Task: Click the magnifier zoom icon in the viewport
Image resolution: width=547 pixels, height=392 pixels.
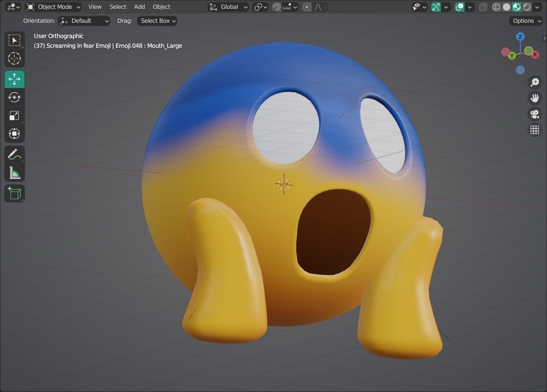Action: click(x=535, y=82)
